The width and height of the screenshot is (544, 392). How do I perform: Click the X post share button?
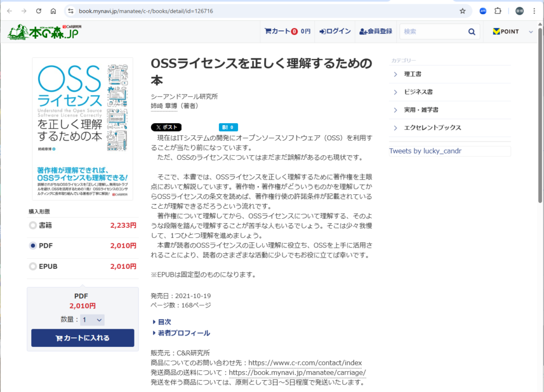coord(166,127)
